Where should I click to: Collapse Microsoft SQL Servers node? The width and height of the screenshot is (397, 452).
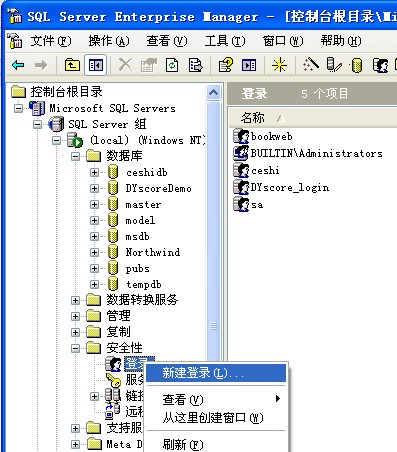click(18, 108)
